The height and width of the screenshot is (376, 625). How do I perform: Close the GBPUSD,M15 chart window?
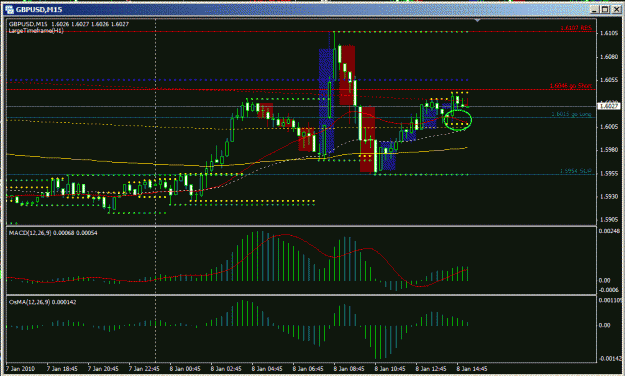pos(616,10)
